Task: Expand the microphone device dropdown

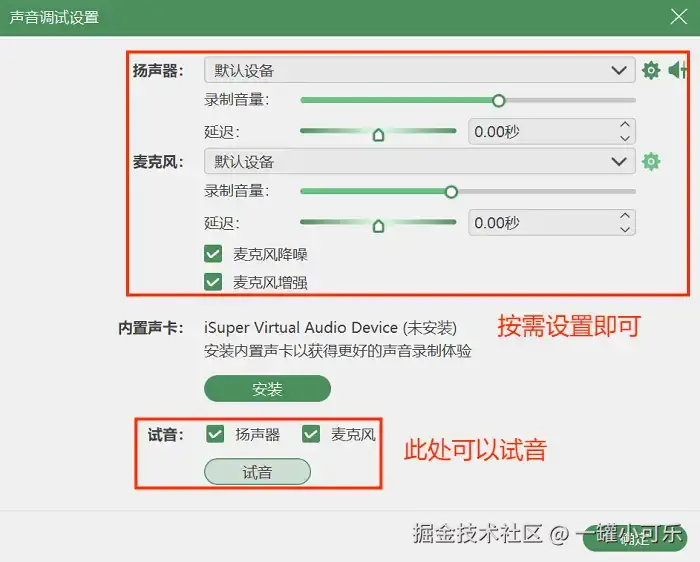Action: click(420, 161)
